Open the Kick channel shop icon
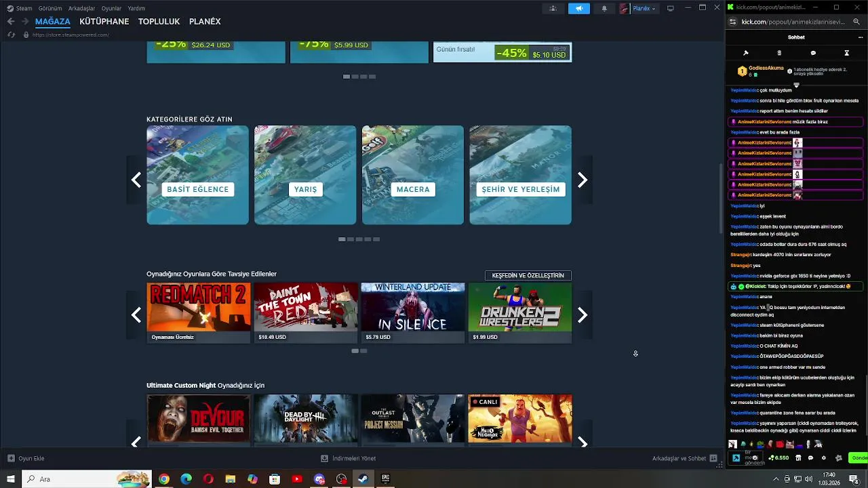Viewport: 868px width, 488px height. (798, 458)
